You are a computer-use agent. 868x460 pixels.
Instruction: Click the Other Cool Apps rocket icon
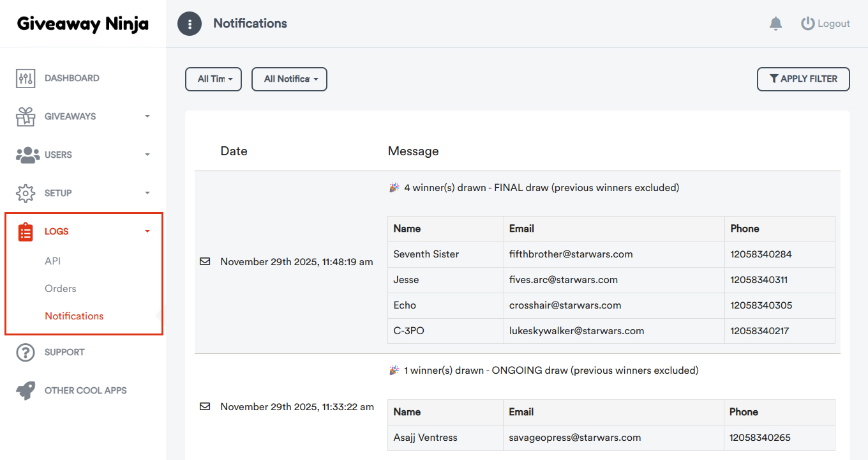click(26, 390)
